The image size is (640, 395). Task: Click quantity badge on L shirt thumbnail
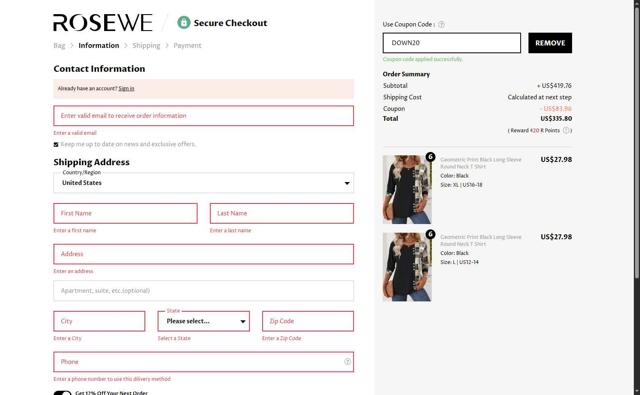point(430,234)
